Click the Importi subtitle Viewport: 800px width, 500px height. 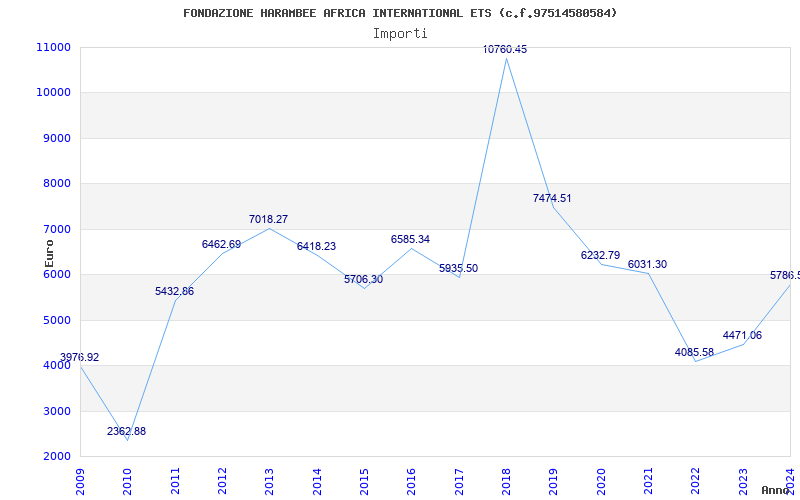pyautogui.click(x=400, y=34)
